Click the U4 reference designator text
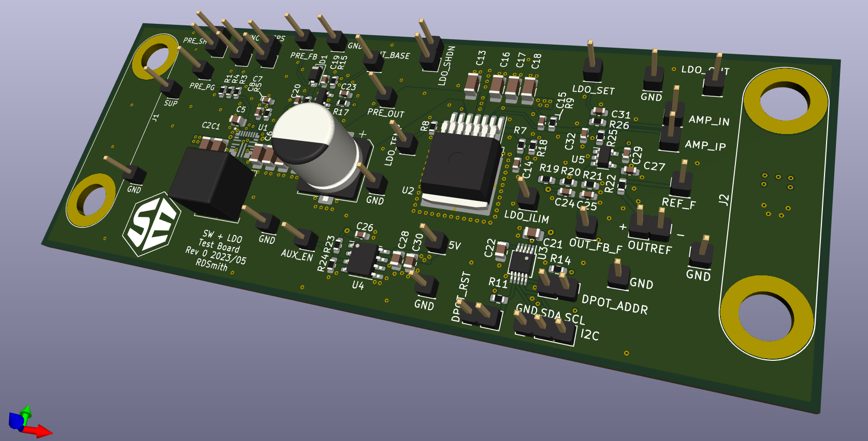 pyautogui.click(x=358, y=285)
